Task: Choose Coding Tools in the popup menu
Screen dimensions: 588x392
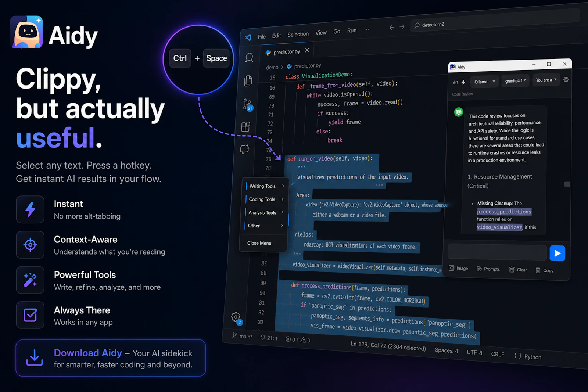Action: (x=264, y=199)
